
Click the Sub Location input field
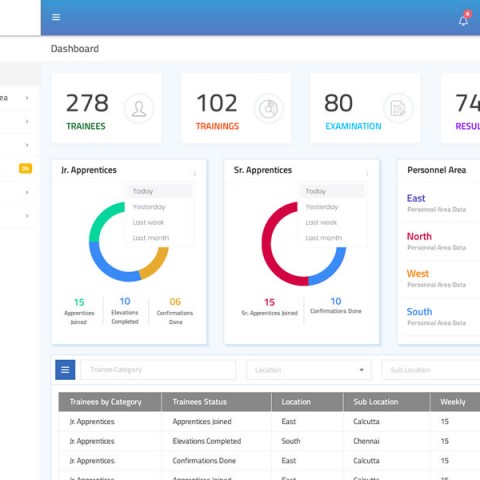431,370
